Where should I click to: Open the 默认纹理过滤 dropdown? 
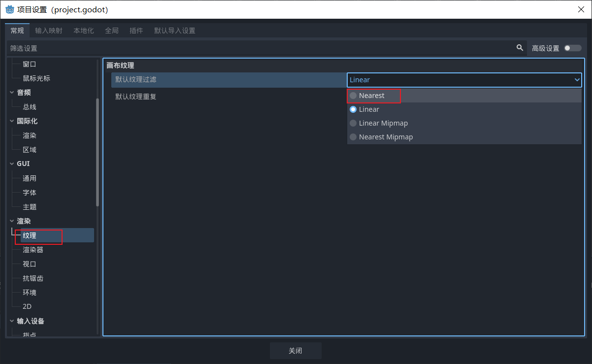(464, 80)
